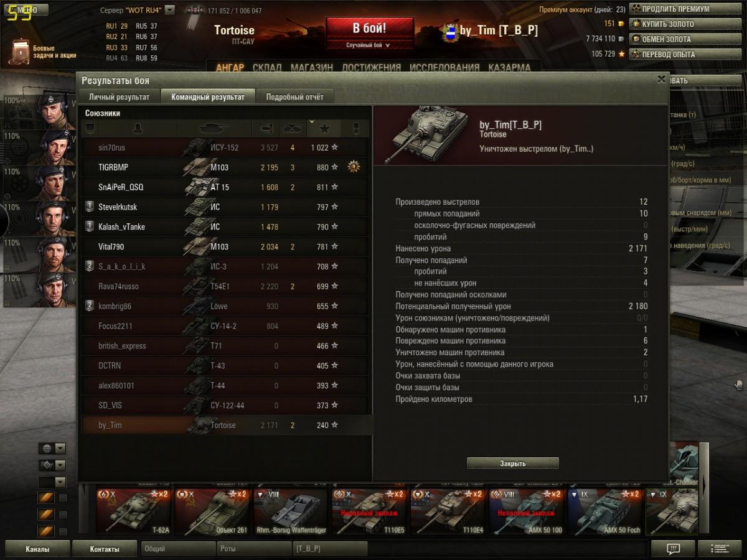Toggle checkbox beside first consumable slot

[x=62, y=498]
